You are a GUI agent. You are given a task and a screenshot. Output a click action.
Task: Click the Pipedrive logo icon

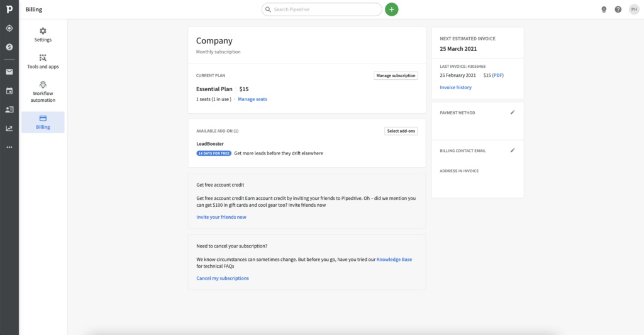click(x=9, y=9)
